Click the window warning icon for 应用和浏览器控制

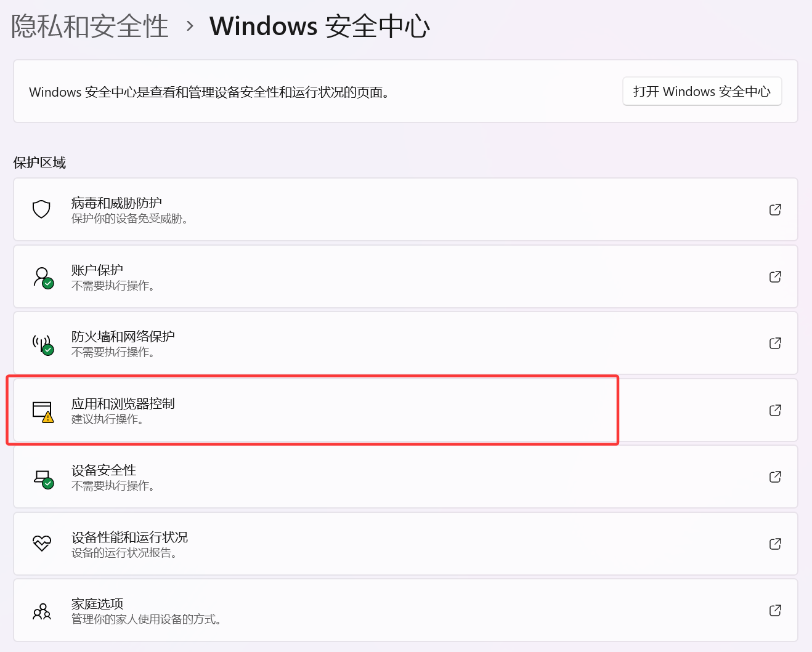click(x=43, y=411)
